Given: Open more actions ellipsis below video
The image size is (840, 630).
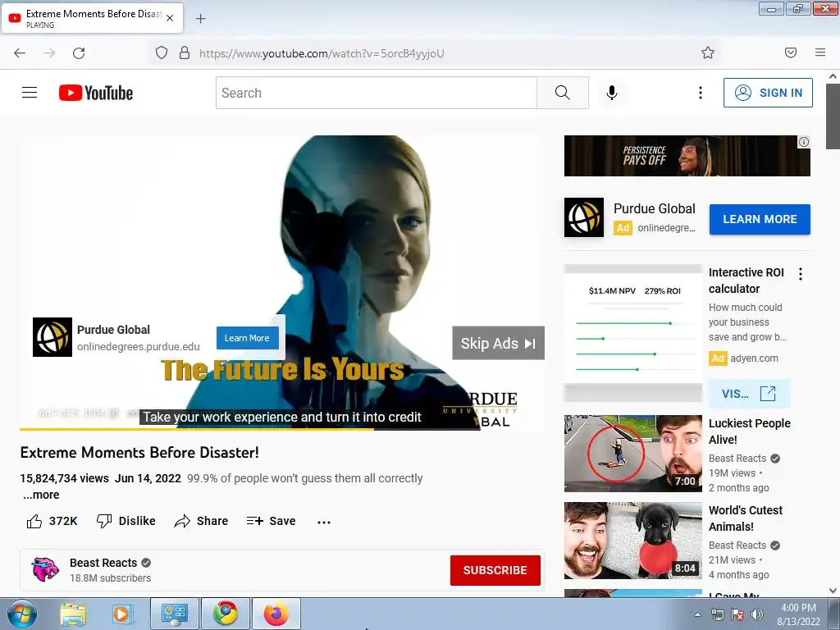Looking at the screenshot, I should click(x=324, y=522).
